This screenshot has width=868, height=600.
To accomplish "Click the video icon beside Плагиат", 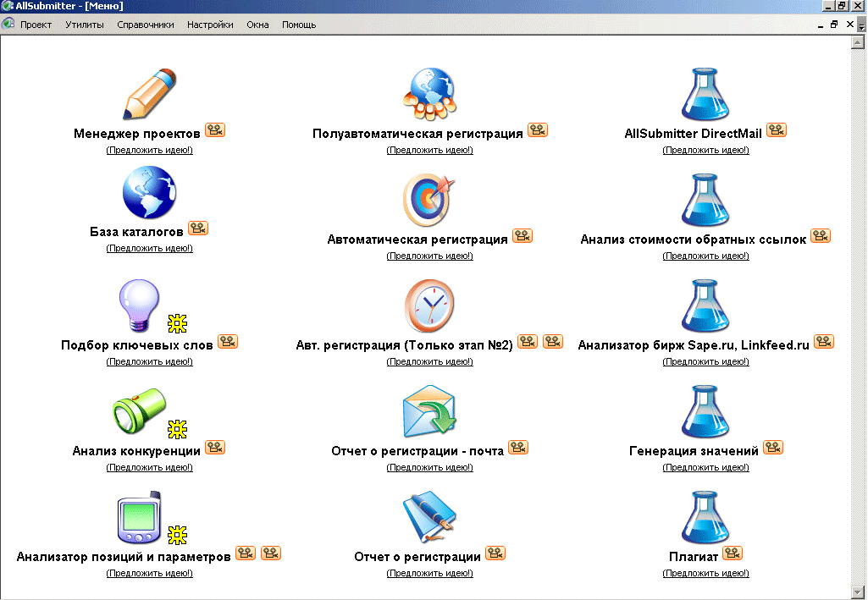I will coord(733,553).
